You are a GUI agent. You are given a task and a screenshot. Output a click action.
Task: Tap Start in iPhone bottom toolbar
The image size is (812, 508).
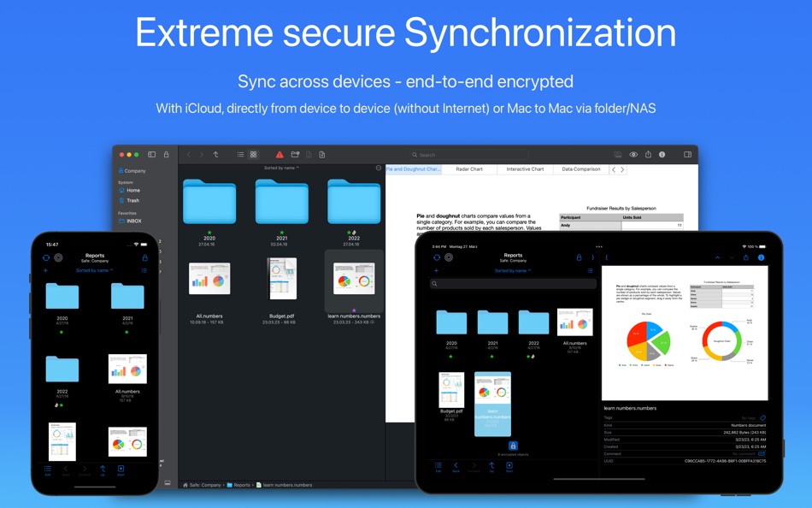coord(121,470)
